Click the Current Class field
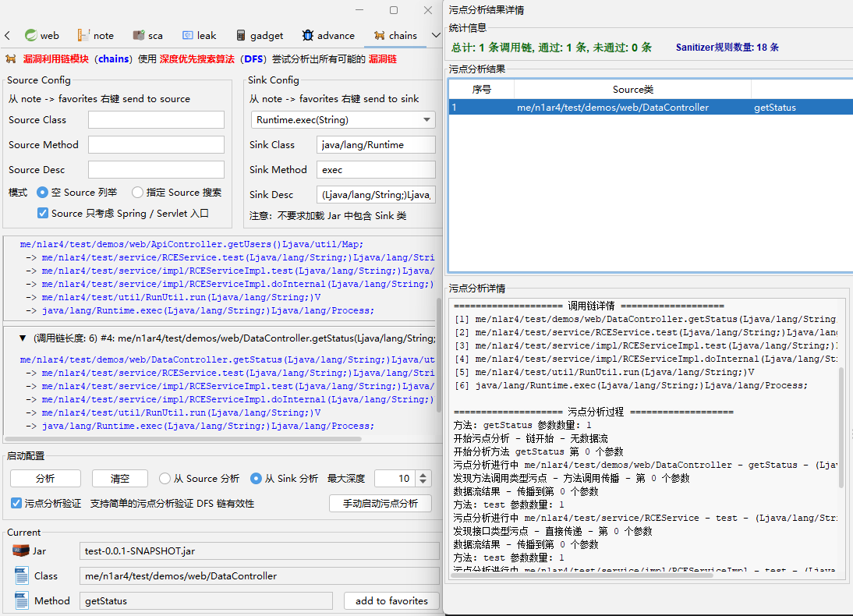Image resolution: width=853 pixels, height=616 pixels. (259, 575)
